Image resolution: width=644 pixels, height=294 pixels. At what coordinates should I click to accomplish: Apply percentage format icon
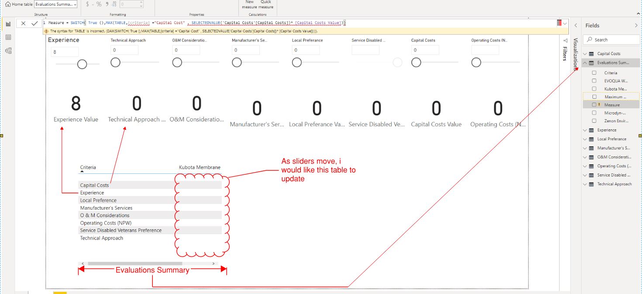[99, 4]
